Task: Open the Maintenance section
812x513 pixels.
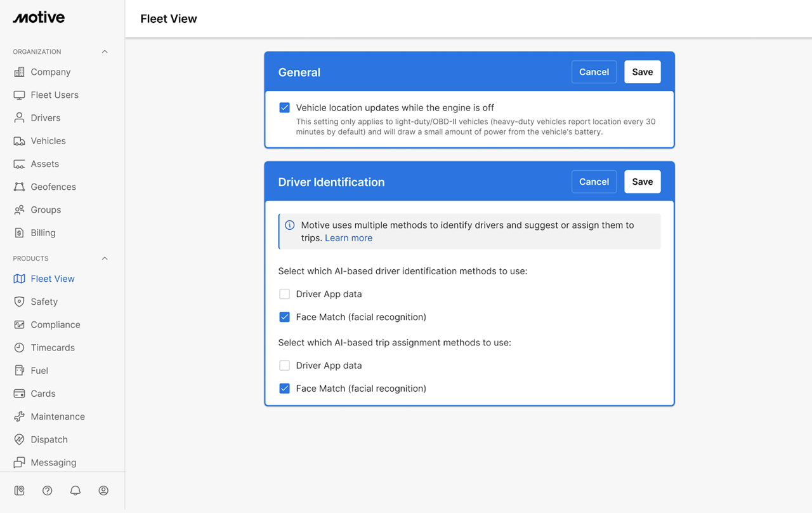Action: [x=57, y=416]
